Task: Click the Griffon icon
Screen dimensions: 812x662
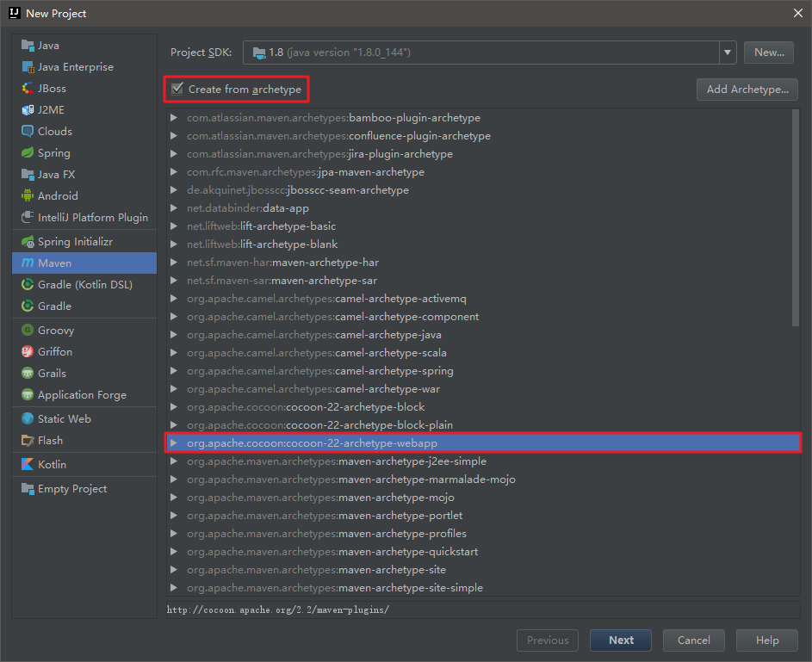Action: point(28,352)
